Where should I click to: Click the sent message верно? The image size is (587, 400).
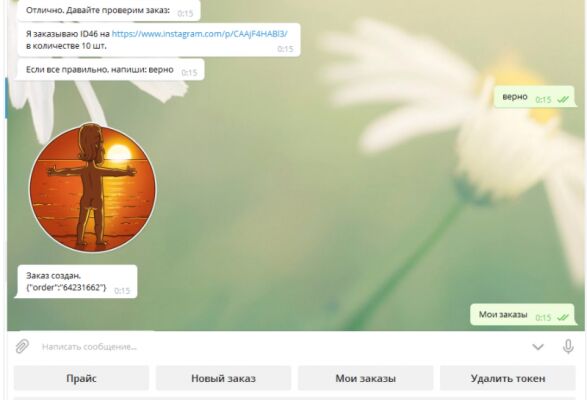[535, 97]
